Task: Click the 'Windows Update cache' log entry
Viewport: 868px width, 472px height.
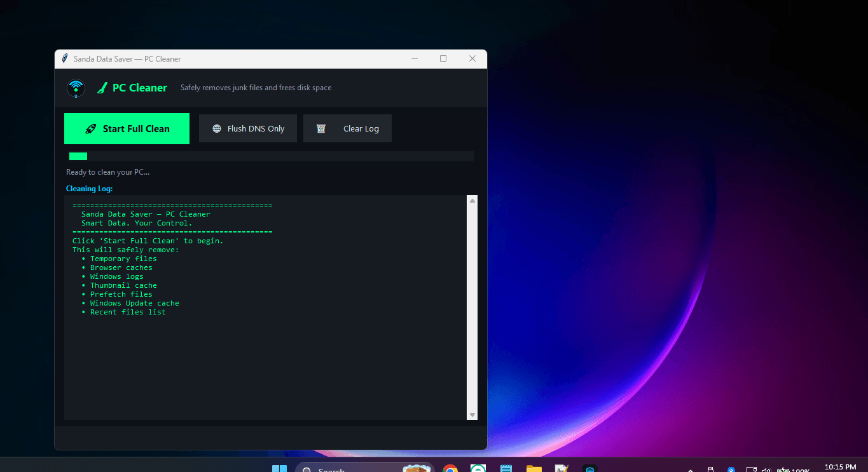Action: pyautogui.click(x=135, y=303)
